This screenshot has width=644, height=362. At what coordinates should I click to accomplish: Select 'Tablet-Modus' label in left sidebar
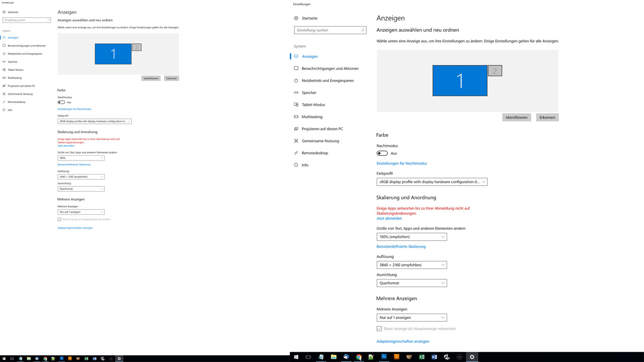(x=15, y=69)
